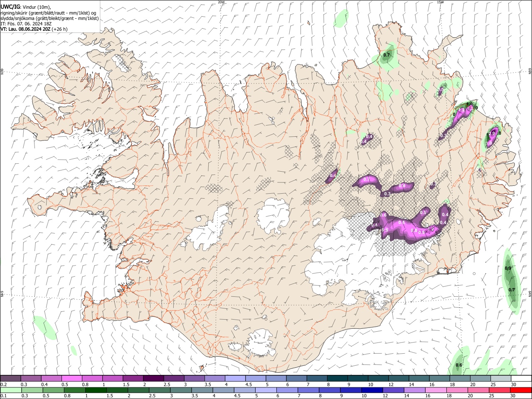
Task: Pick the darkest green 1 swatch on rain scale
Action: tap(96, 390)
